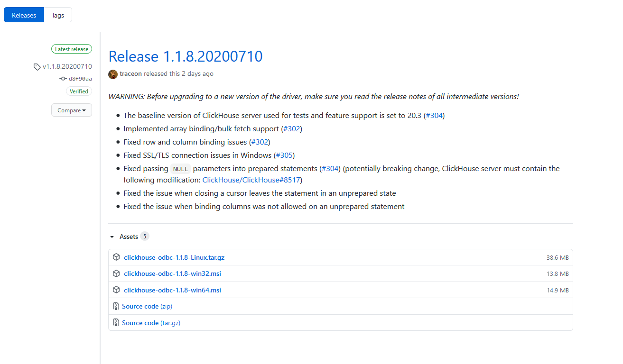Open the ClickHouse/ClickHouse#8517 link
Viewport: 623px width, 364px height.
(x=251, y=180)
